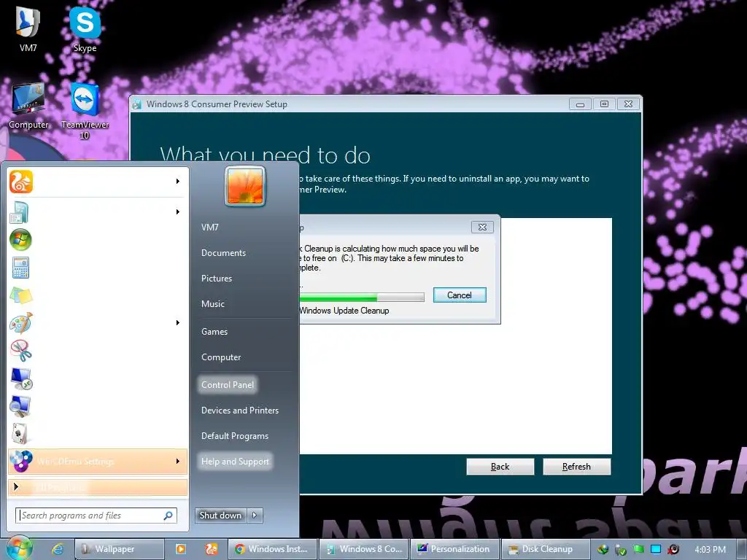This screenshot has height=560, width=747.
Task: Click the green flag tray icon
Action: 638,550
